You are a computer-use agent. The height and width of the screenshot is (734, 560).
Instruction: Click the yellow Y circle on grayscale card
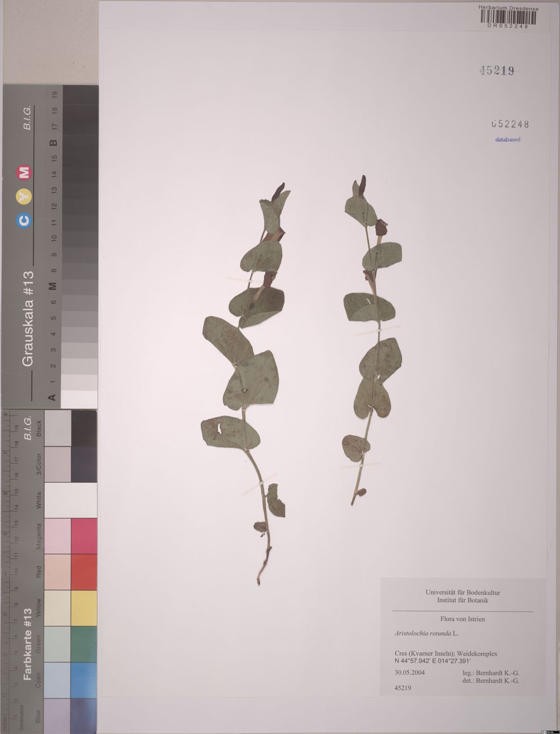pyautogui.click(x=24, y=197)
